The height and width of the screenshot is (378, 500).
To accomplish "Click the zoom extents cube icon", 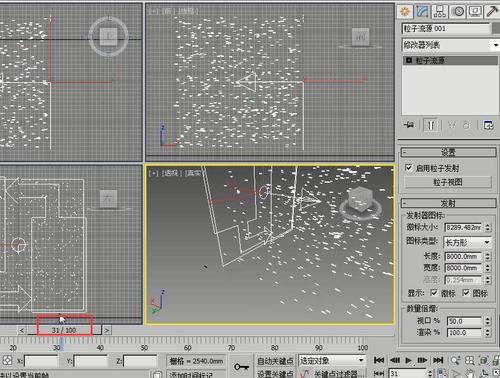I will (x=484, y=360).
